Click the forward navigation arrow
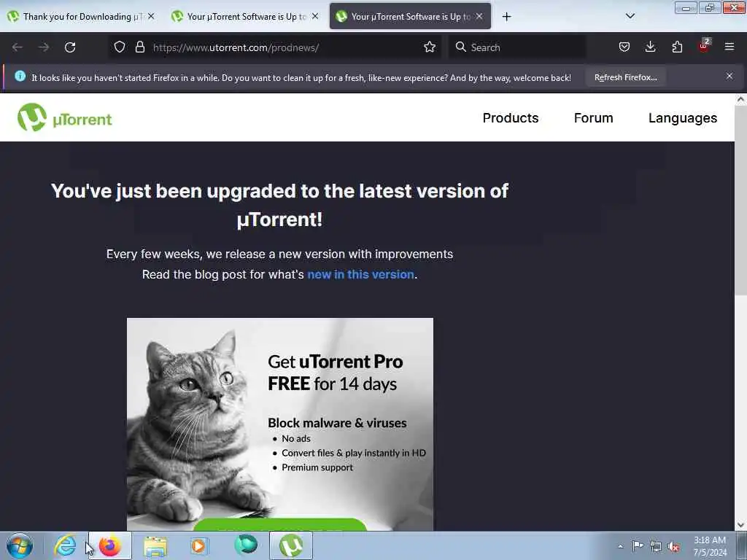This screenshot has height=560, width=747. pos(43,47)
